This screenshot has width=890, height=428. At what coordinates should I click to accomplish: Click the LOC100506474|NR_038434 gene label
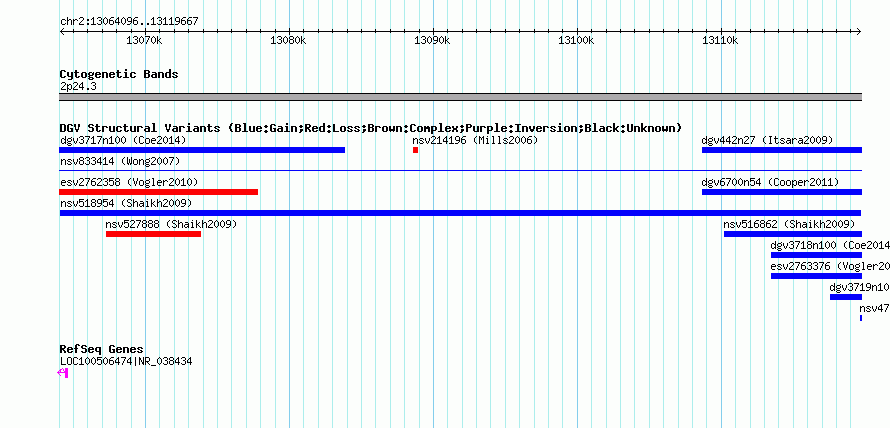[x=126, y=361]
